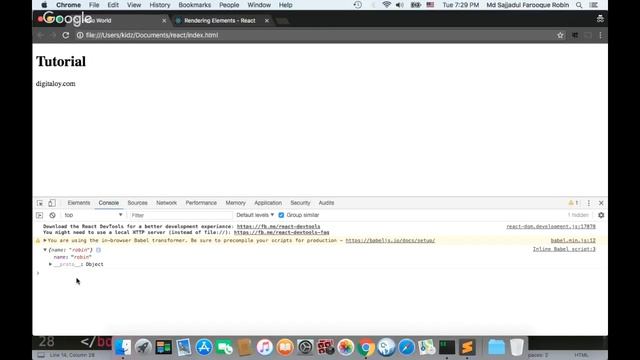This screenshot has height=360, width=640.
Task: Open the History menu in the menu bar
Action: [x=160, y=5]
